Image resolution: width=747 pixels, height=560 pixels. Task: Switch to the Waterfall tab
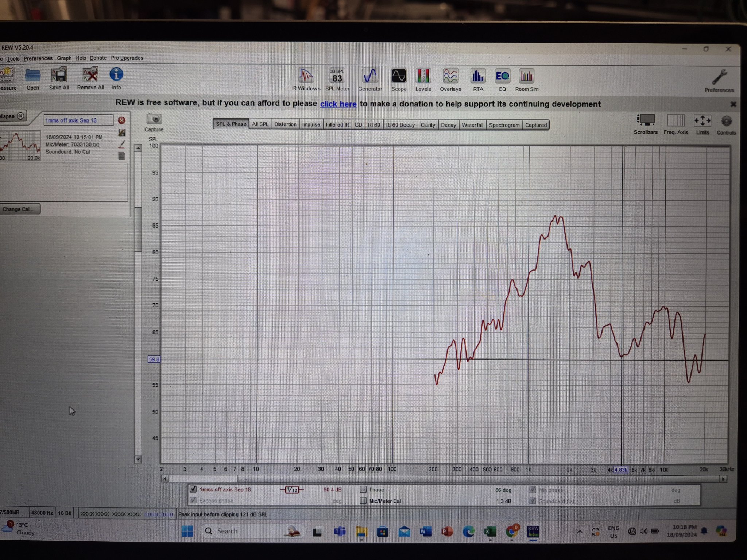point(473,125)
